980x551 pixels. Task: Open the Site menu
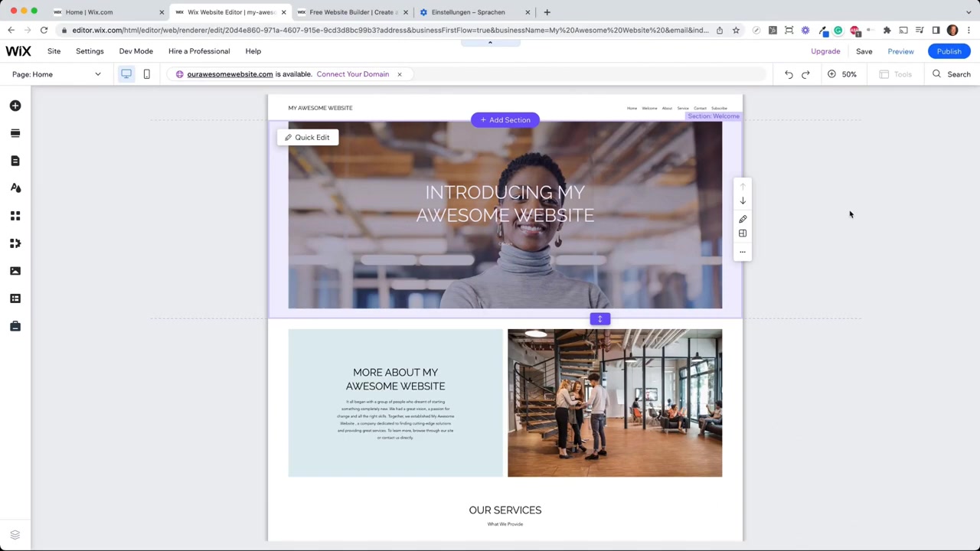coord(54,51)
